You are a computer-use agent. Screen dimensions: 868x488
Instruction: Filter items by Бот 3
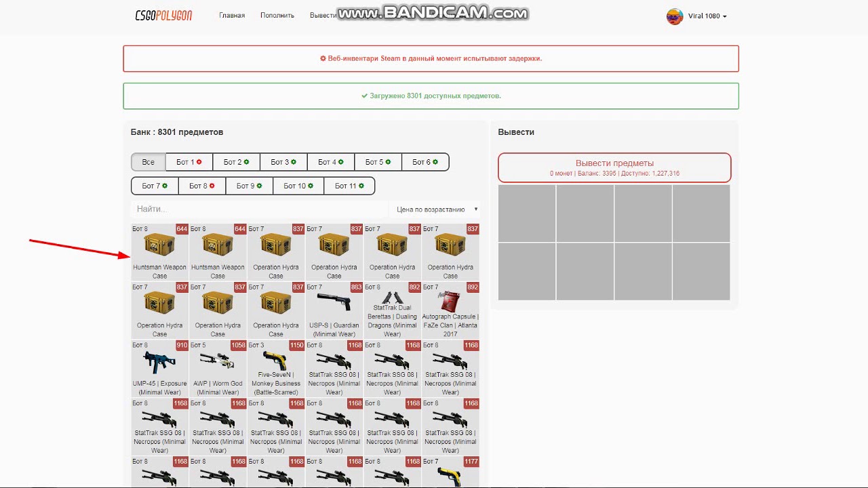click(283, 162)
